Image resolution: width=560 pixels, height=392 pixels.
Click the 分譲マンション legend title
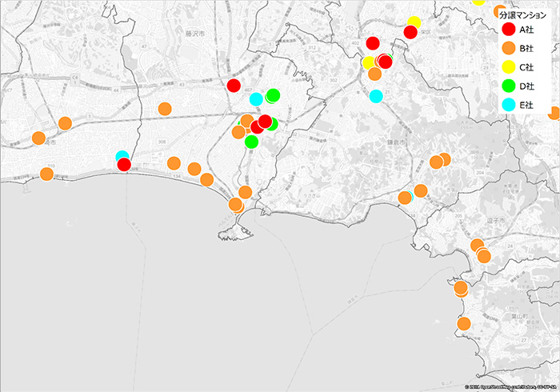(x=522, y=15)
